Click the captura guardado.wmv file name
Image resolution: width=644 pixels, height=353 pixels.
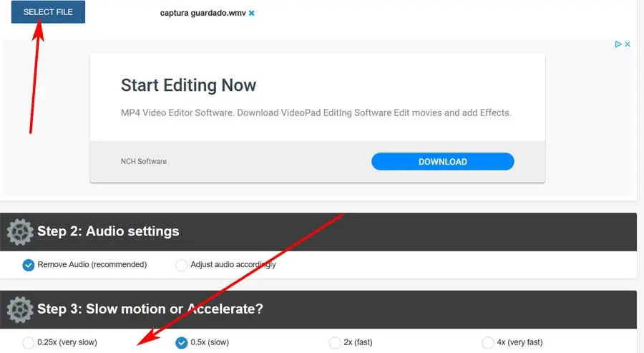click(202, 13)
